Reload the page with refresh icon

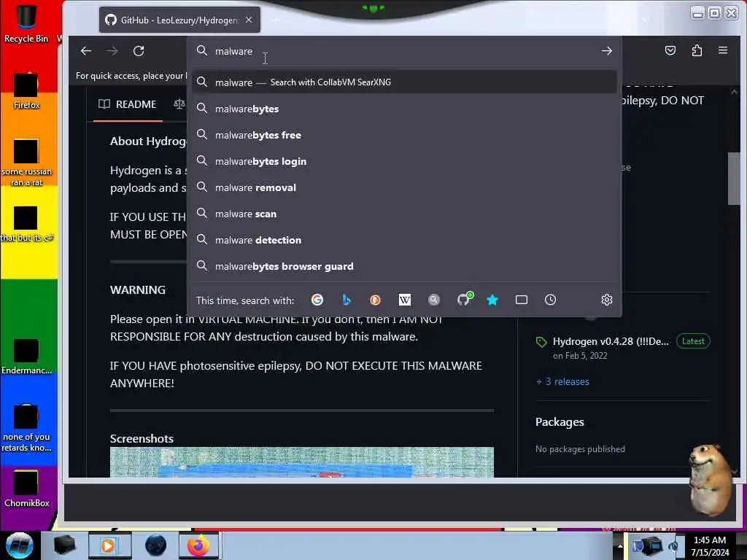[x=139, y=51]
